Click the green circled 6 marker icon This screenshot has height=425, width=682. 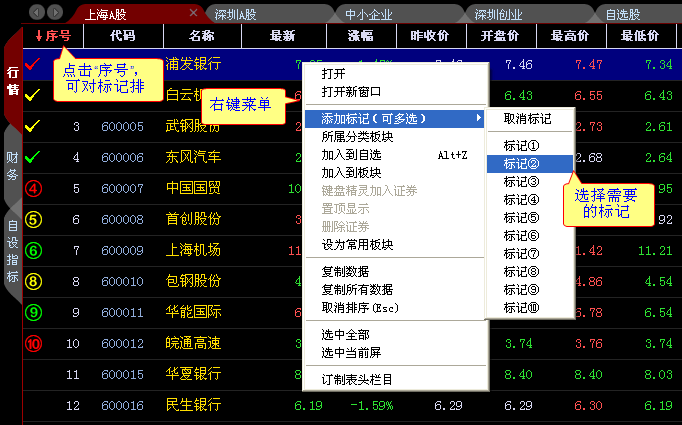33,250
